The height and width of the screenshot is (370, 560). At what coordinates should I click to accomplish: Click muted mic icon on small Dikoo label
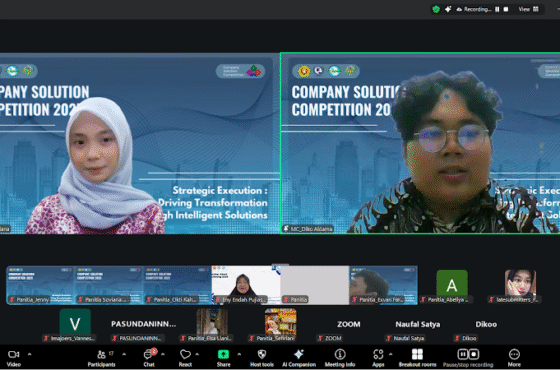click(458, 338)
